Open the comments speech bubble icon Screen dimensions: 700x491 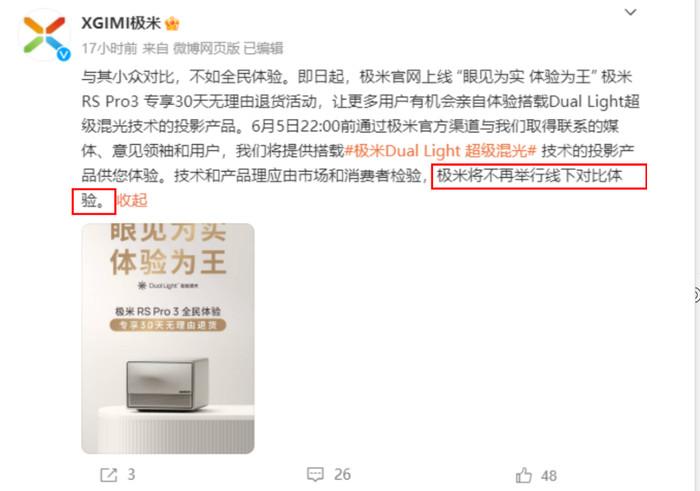tap(315, 474)
